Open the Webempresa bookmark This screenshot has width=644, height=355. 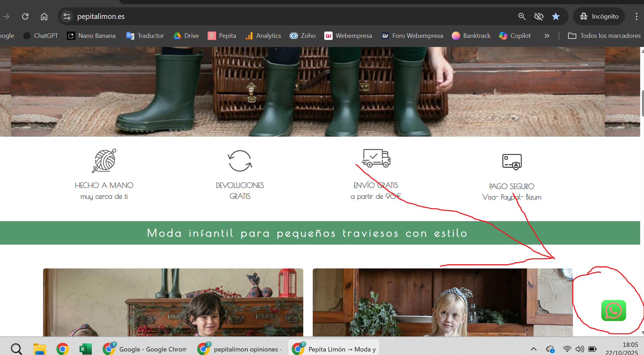point(348,36)
